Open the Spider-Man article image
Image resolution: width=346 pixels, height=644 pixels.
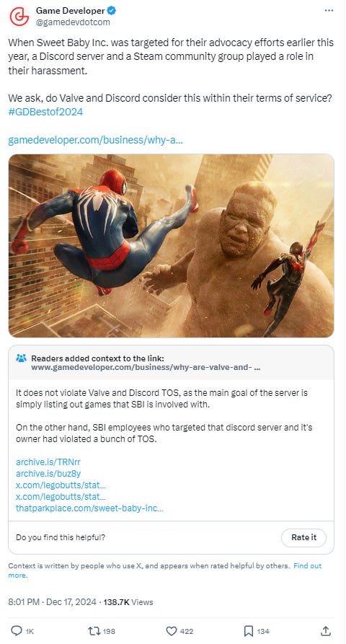(171, 246)
